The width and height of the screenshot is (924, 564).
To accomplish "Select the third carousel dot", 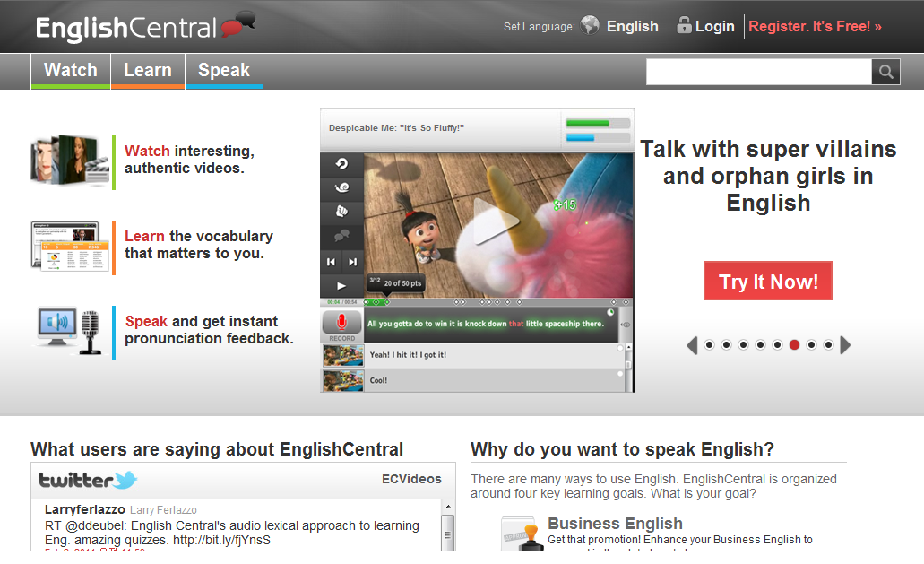I will tap(744, 344).
